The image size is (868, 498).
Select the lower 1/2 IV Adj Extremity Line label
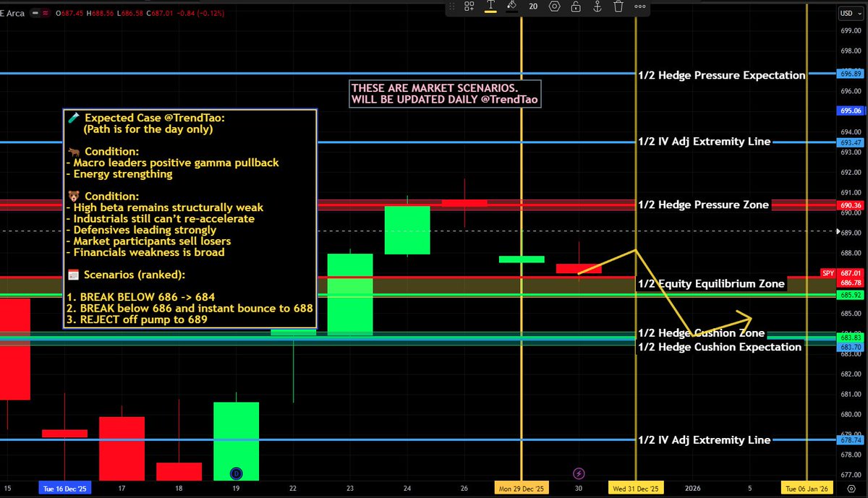(704, 440)
